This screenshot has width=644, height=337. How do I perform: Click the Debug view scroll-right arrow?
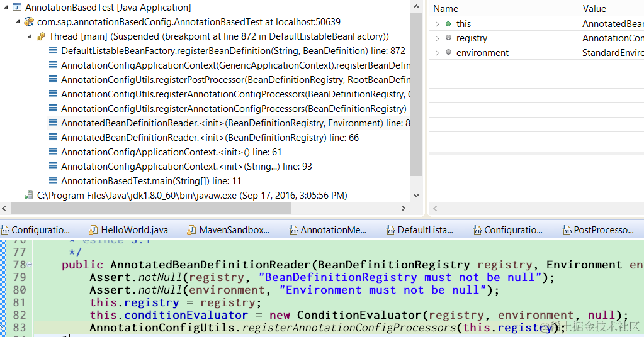click(403, 208)
